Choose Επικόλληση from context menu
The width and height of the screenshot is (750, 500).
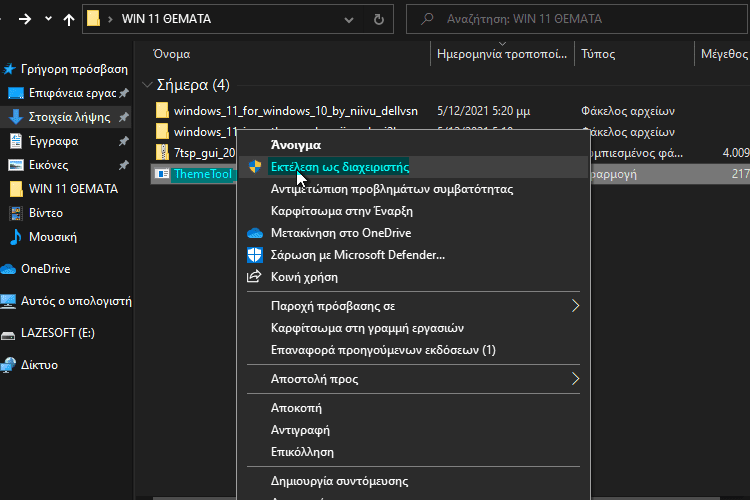click(x=302, y=452)
